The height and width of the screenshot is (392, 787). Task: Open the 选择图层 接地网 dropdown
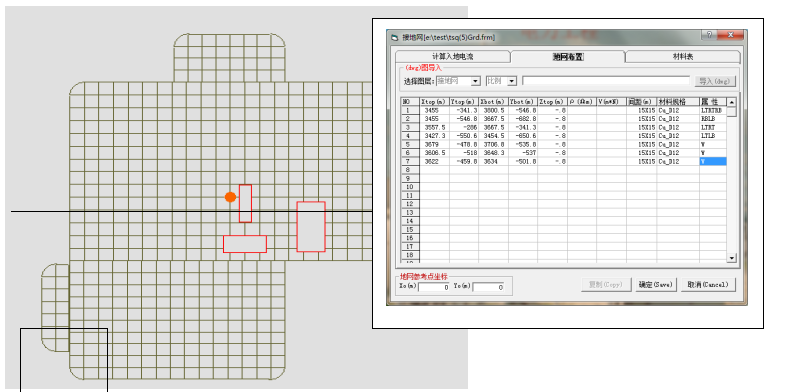(475, 81)
